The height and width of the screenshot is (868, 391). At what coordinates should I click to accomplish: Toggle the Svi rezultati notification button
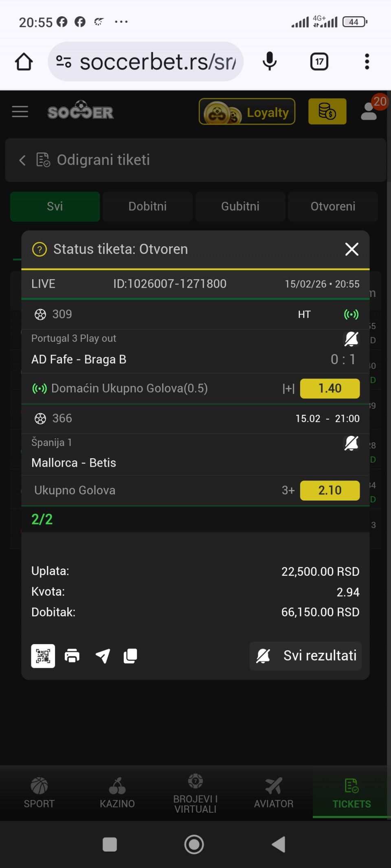[305, 656]
